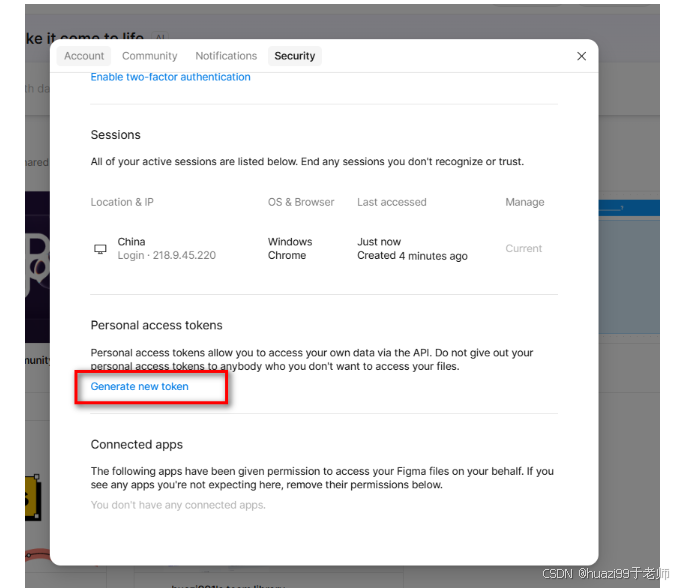
Task: Click the Current session label
Action: pyautogui.click(x=524, y=249)
